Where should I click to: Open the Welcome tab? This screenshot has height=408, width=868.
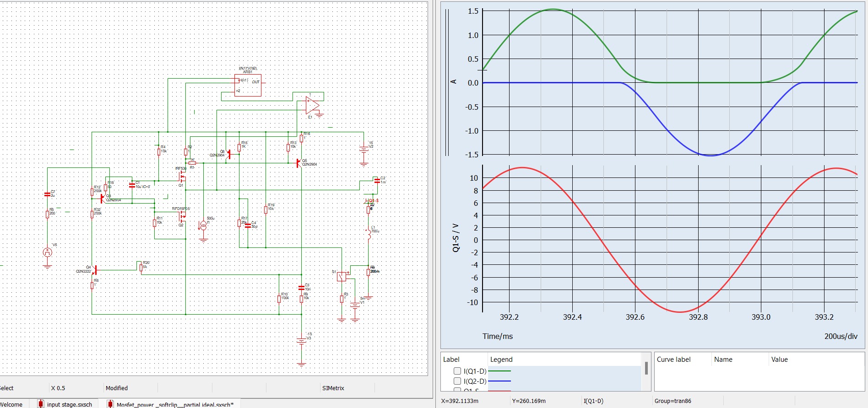point(11,404)
